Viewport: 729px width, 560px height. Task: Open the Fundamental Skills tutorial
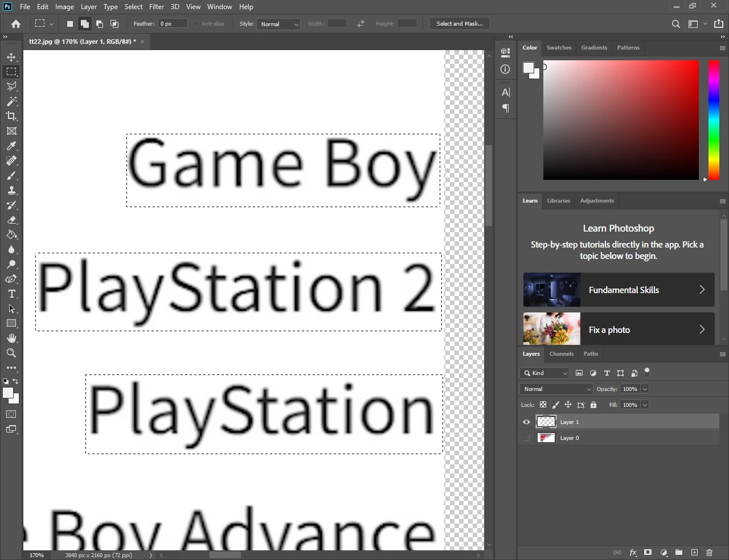click(619, 290)
